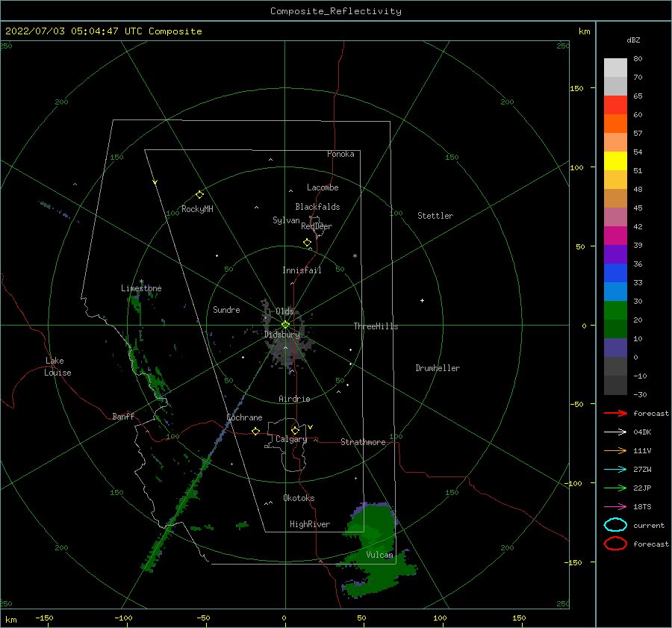Click the Blackfalds city label

tap(317, 207)
